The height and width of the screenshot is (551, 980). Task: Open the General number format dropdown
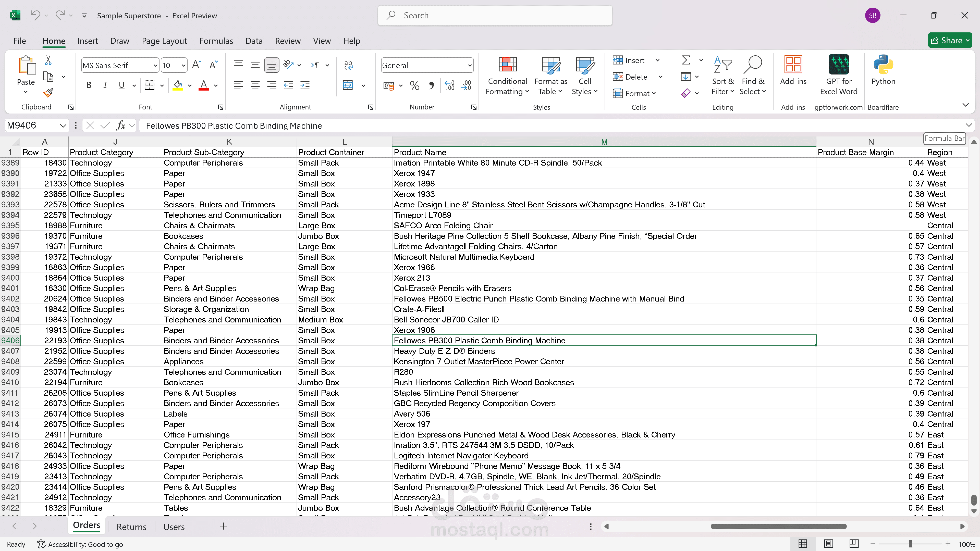click(x=470, y=65)
